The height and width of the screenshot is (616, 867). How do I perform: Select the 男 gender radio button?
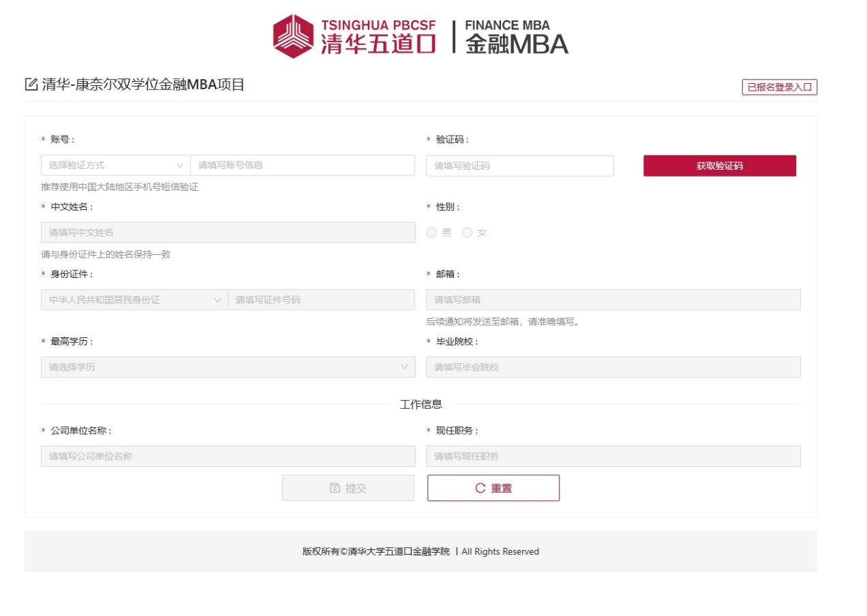click(x=431, y=232)
